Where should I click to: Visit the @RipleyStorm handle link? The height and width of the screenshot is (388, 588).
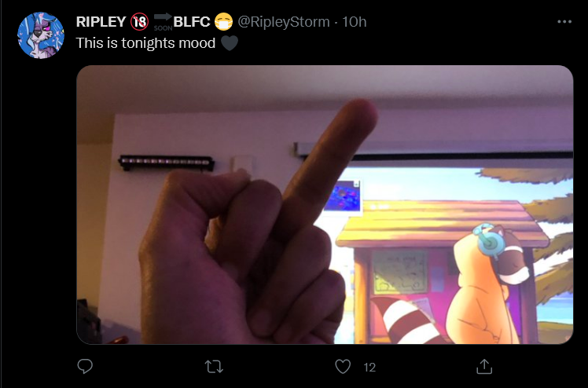284,22
